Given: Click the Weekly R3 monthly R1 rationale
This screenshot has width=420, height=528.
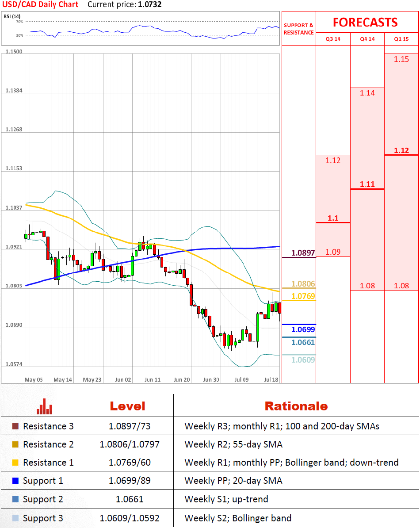Looking at the screenshot, I should pyautogui.click(x=282, y=426).
